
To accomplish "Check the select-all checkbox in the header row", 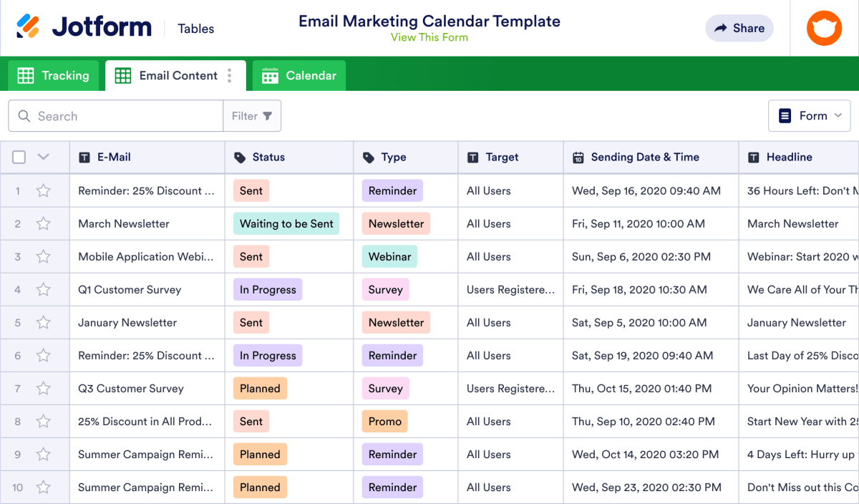I will [x=19, y=156].
